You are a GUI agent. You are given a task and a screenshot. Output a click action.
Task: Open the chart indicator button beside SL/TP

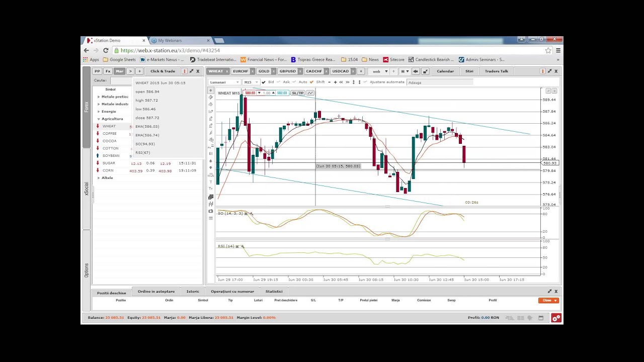tap(310, 93)
